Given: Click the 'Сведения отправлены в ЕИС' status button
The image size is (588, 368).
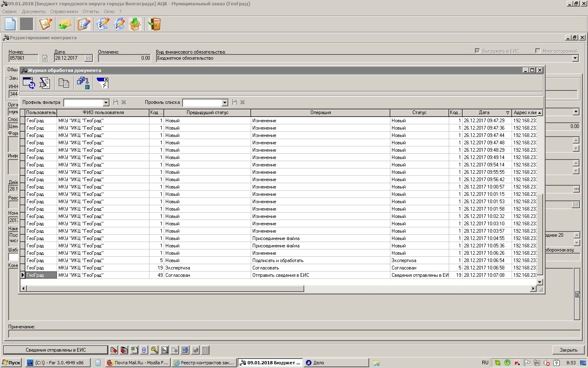Looking at the screenshot, I should 56,350.
